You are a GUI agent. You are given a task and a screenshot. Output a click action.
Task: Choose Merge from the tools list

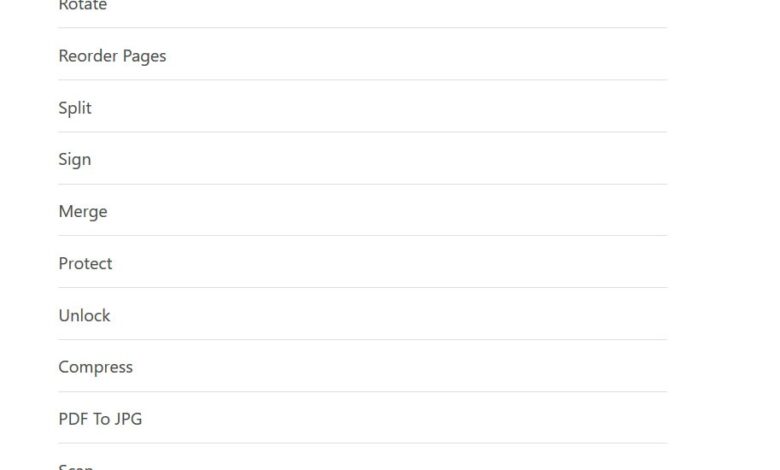83,212
